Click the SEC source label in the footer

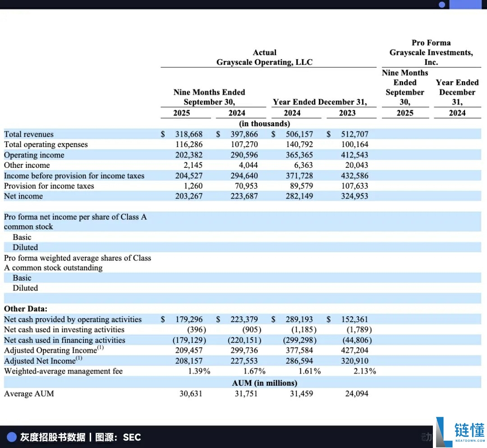pos(131,437)
